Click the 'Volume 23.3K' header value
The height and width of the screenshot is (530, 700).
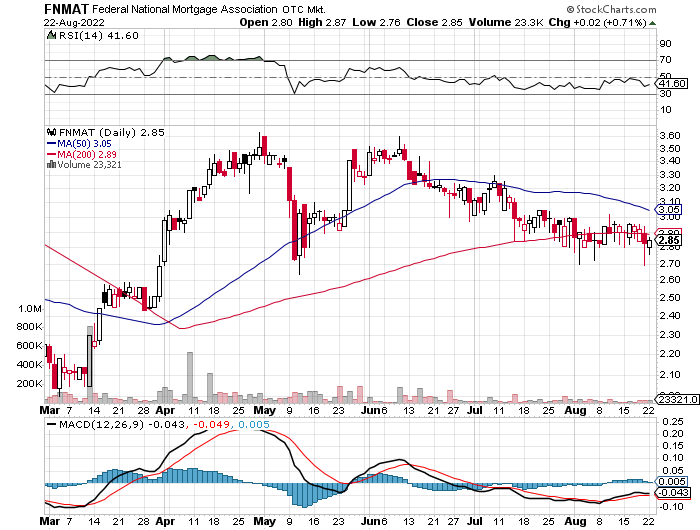[506, 22]
